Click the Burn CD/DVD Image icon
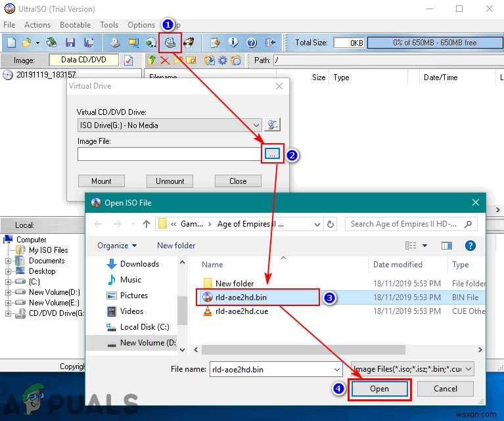Image resolution: width=504 pixels, height=421 pixels. (x=189, y=43)
